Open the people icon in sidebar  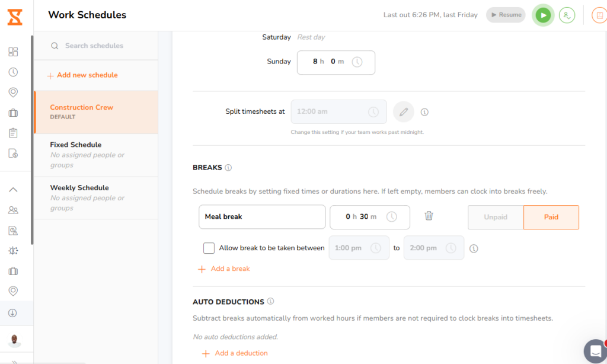point(13,210)
